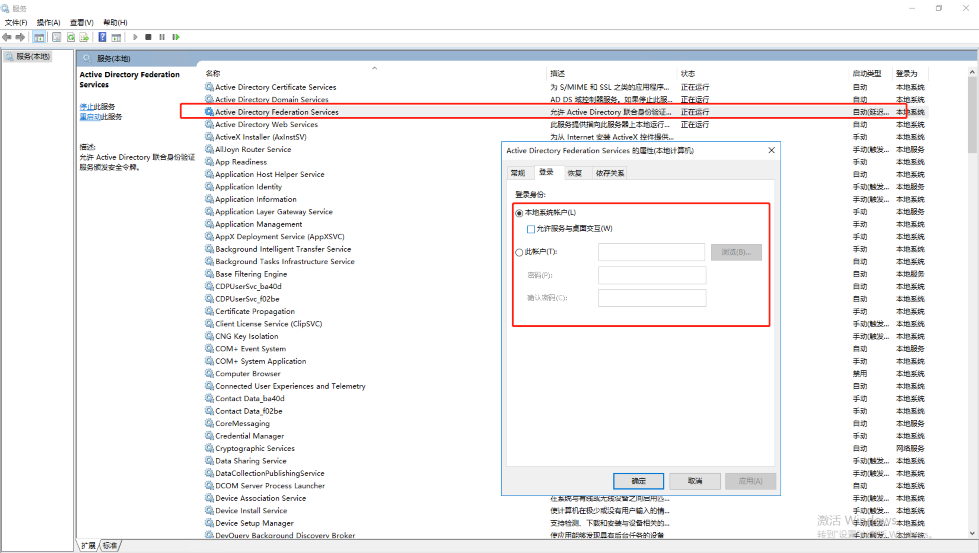The image size is (979, 553).
Task: Check the 允许服务与桌面交互(W) checkbox
Action: click(531, 229)
